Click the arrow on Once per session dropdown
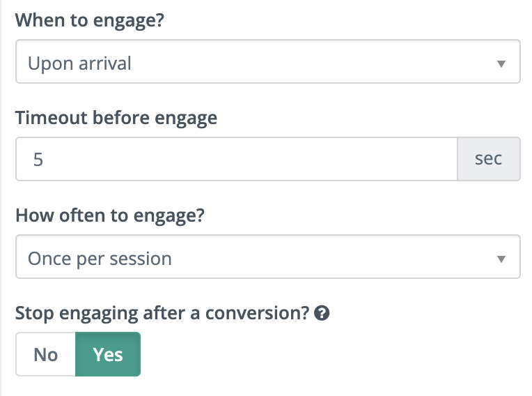Image resolution: width=532 pixels, height=396 pixels. click(501, 259)
